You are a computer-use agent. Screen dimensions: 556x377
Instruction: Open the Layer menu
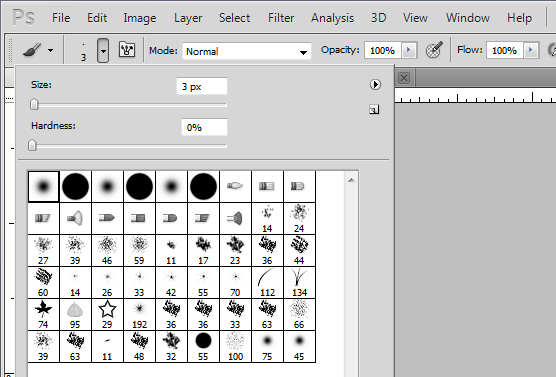tap(188, 18)
